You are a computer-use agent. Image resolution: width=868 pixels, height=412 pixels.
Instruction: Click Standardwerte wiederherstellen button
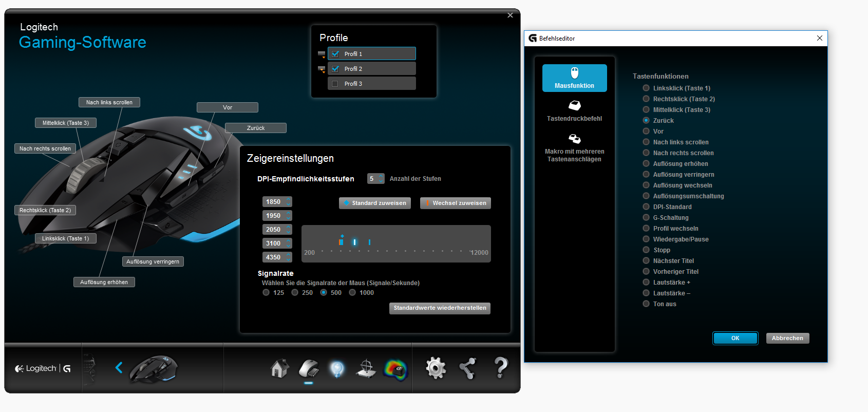coord(440,308)
